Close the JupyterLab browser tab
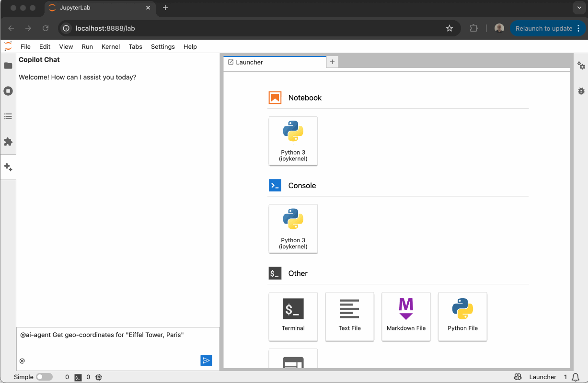Screen dimensions: 588x383 coord(148,8)
